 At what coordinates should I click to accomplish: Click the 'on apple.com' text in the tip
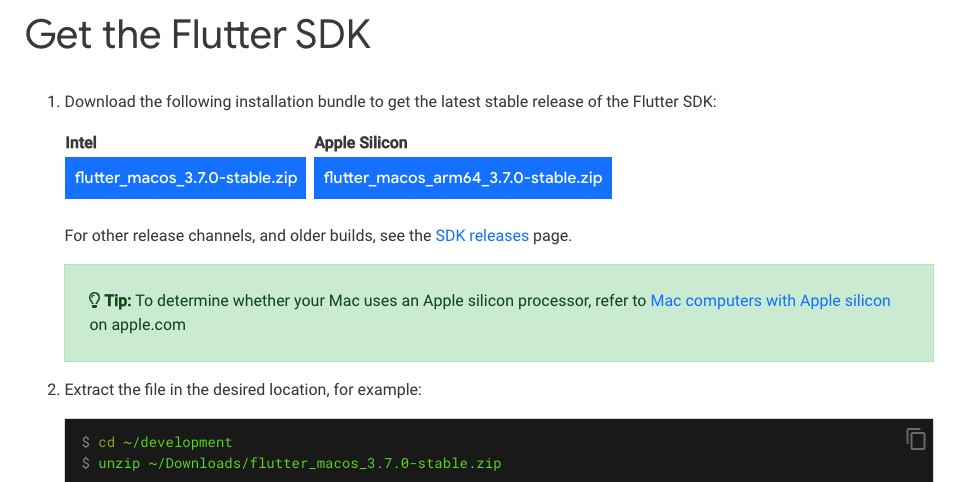[x=138, y=325]
